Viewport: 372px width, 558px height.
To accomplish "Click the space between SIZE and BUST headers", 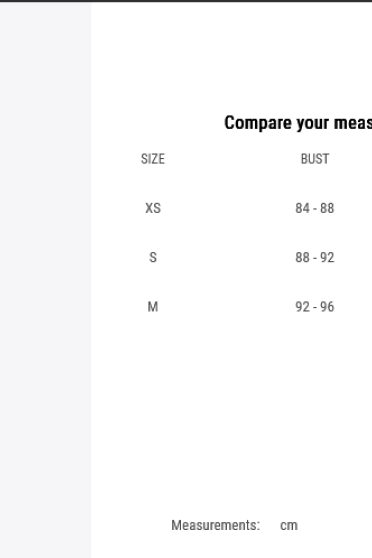I will [x=233, y=159].
